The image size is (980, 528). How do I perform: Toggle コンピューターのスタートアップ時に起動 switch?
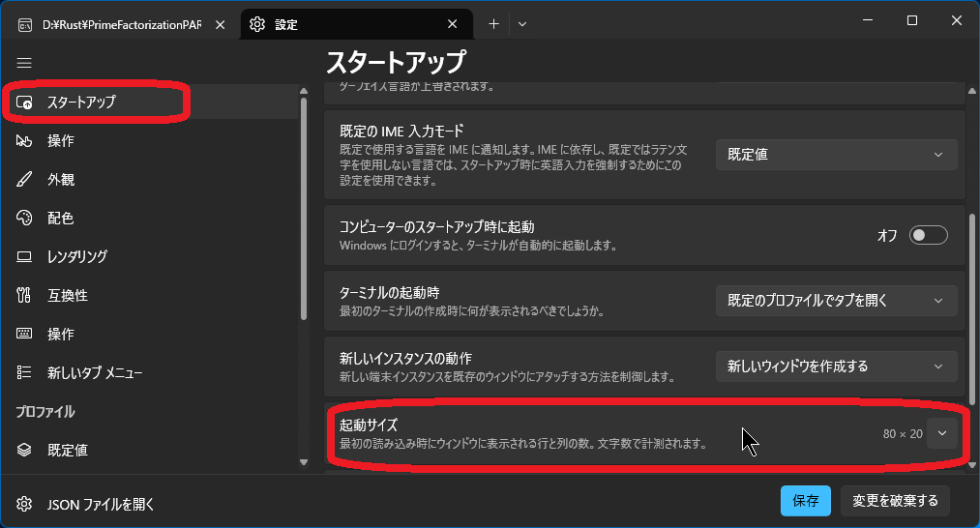(x=928, y=235)
